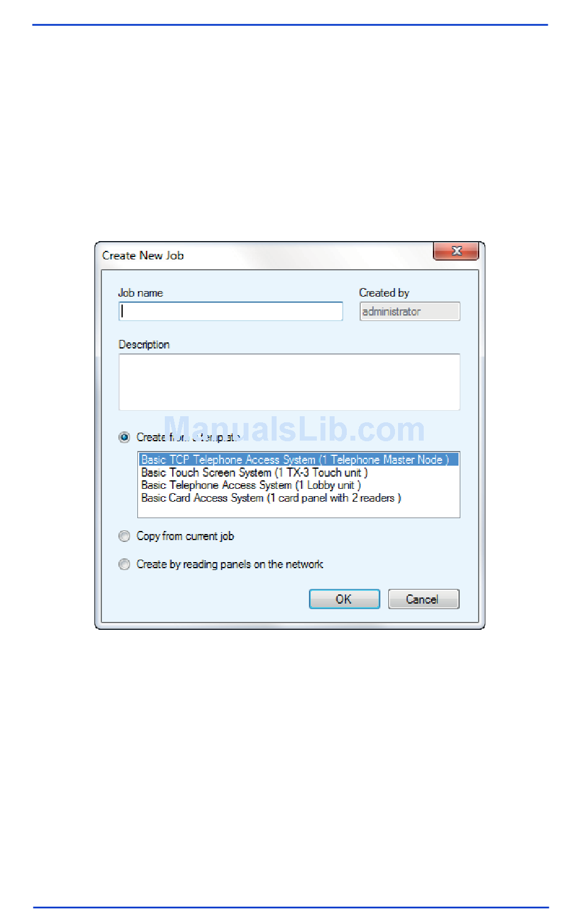Viewport: 580px width, 924px height.
Task: Click inside the Description text box
Action: point(289,382)
